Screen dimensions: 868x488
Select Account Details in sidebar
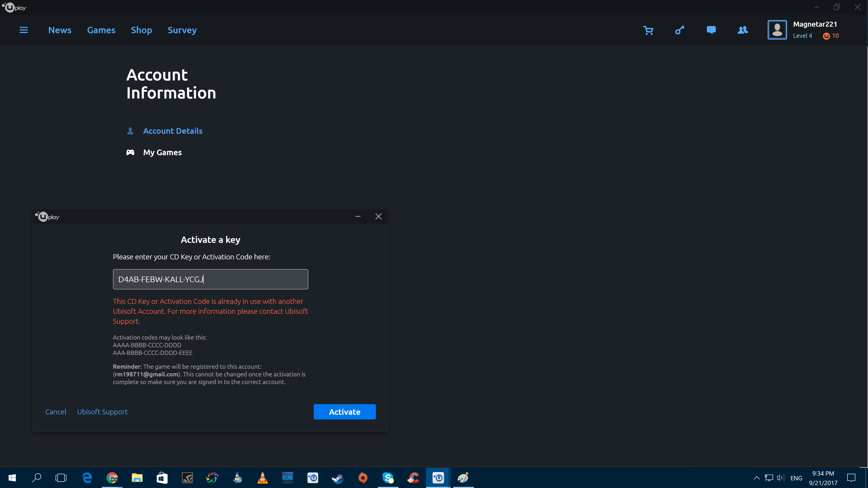[x=172, y=131]
